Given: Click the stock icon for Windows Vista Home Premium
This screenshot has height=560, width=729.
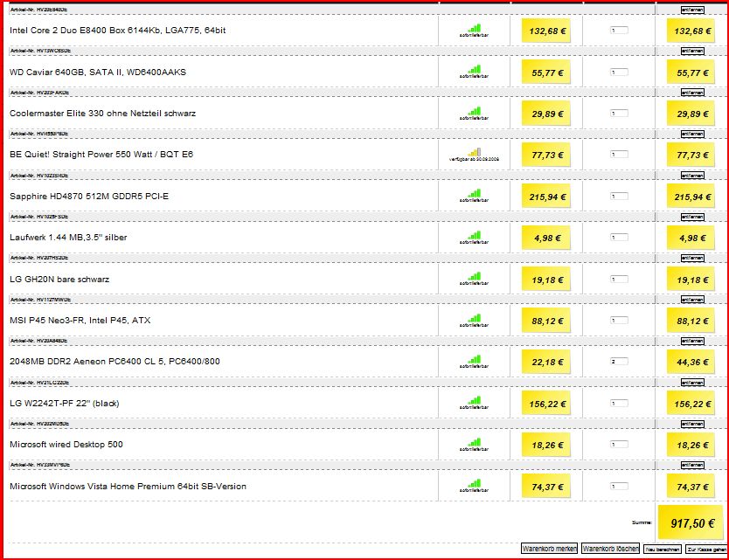Looking at the screenshot, I should click(x=475, y=484).
